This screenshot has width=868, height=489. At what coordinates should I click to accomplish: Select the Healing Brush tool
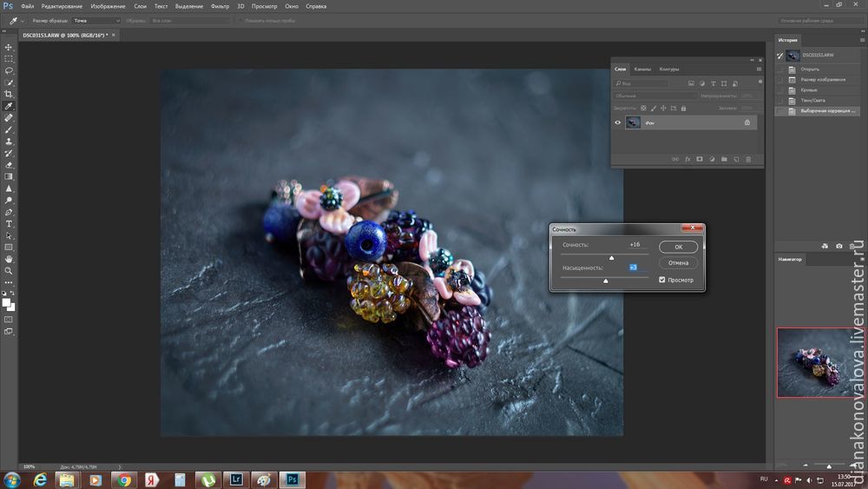point(9,118)
